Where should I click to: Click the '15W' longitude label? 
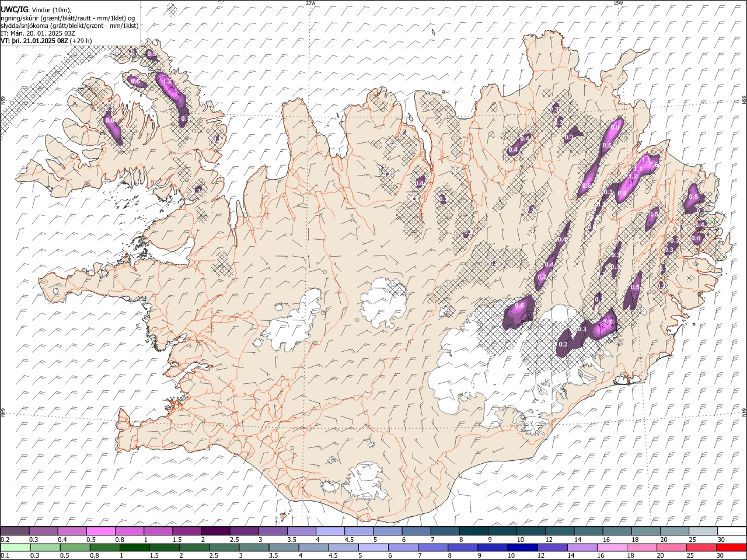618,3
